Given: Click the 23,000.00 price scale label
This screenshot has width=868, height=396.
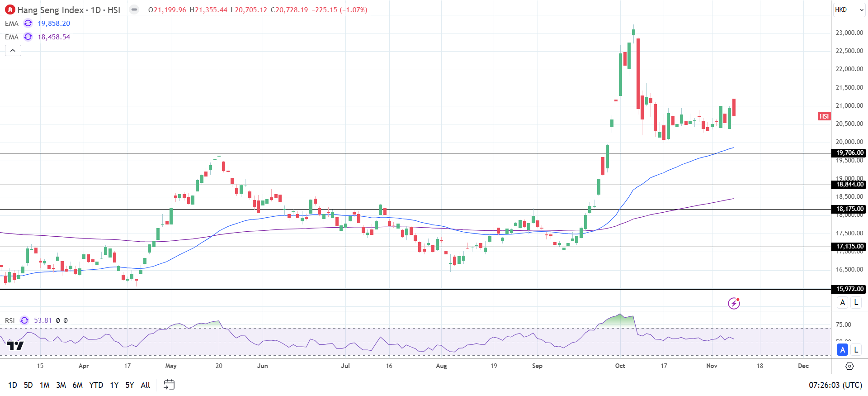Looking at the screenshot, I should [x=849, y=33].
